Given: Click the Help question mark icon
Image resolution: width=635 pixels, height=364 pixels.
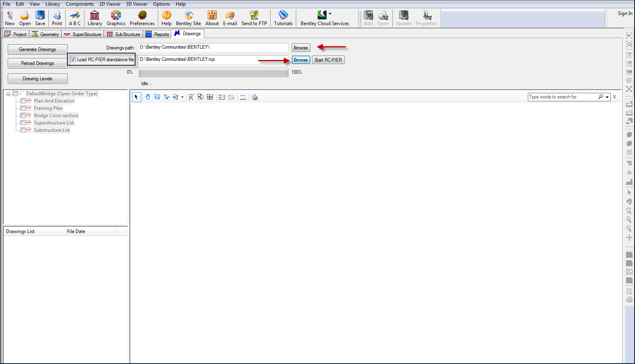Looking at the screenshot, I should point(166,18).
